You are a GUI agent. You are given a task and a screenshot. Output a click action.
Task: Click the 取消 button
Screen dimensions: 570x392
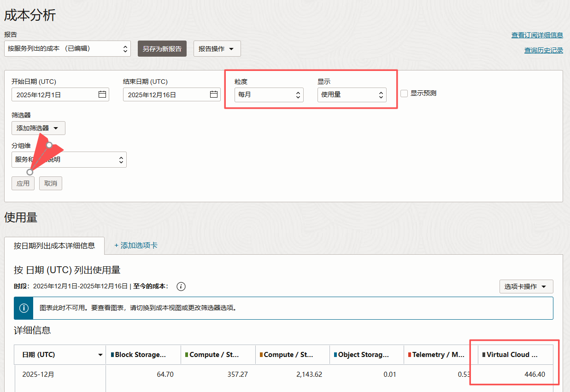pos(51,183)
